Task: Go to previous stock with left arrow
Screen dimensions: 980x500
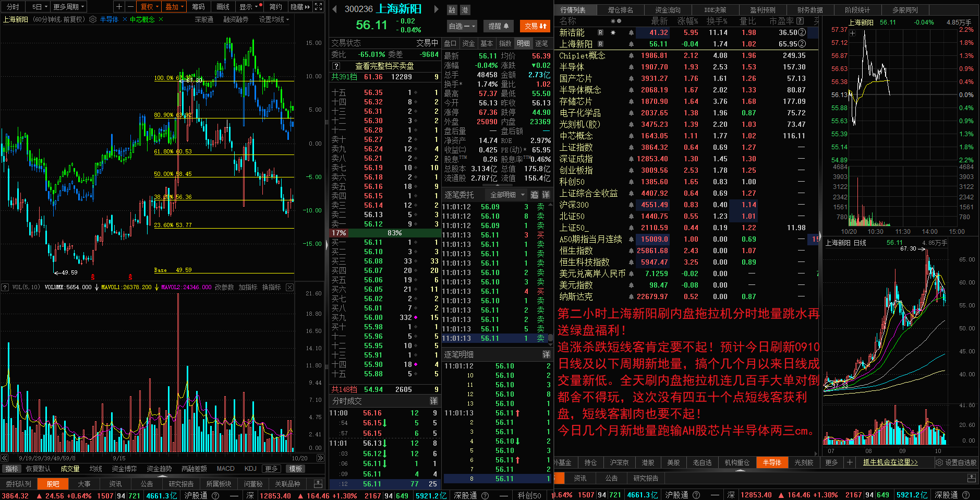Action: click(x=335, y=9)
